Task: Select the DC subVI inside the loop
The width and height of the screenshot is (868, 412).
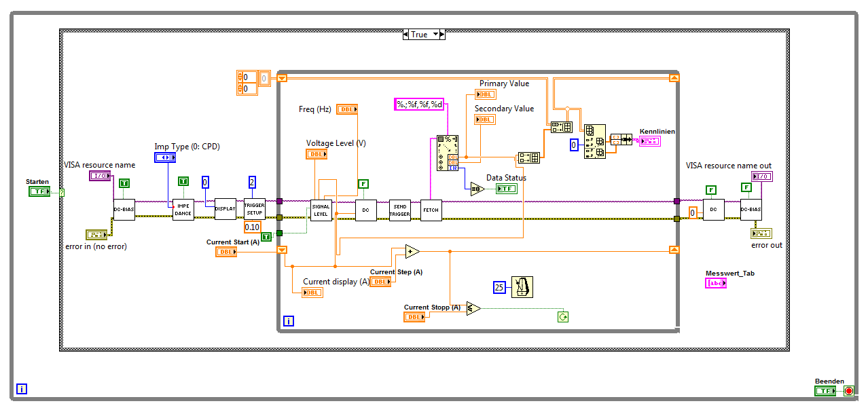Action: click(365, 210)
